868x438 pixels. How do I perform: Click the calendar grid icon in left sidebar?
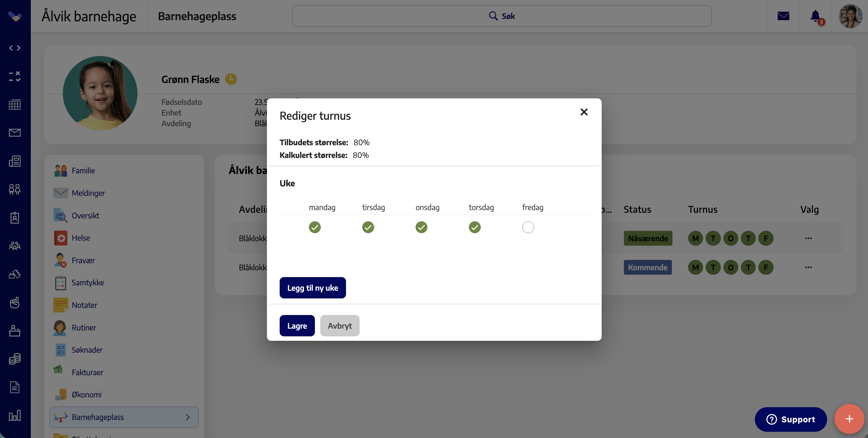[x=15, y=105]
